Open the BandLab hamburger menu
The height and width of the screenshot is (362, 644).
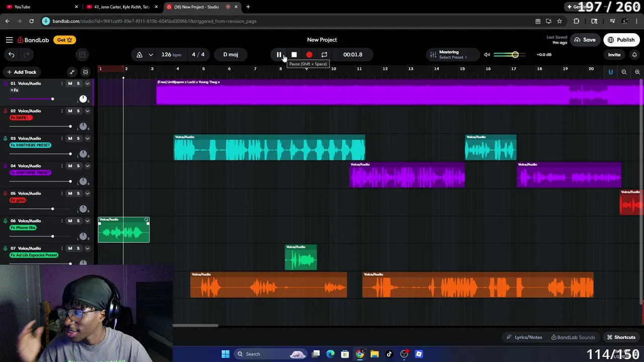click(9, 40)
